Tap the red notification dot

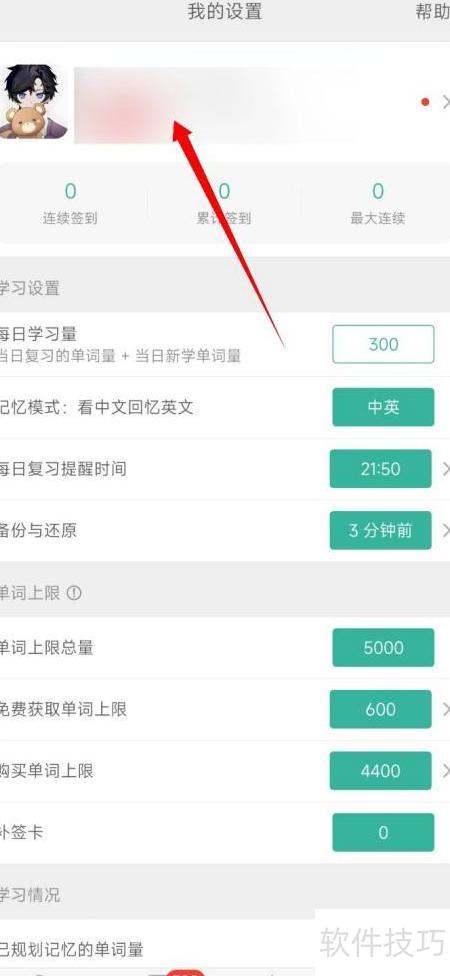(425, 101)
